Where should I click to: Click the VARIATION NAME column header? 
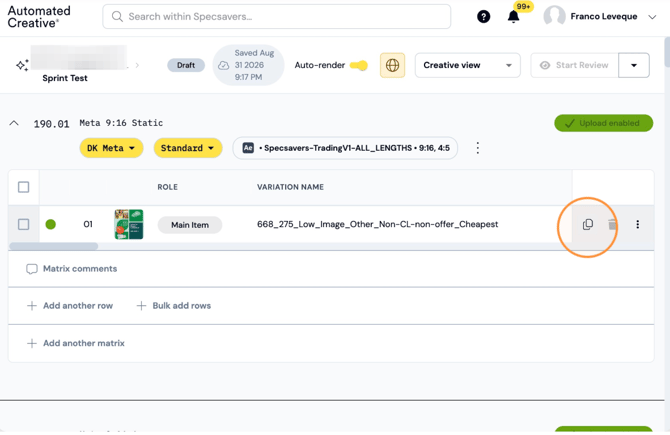[290, 187]
